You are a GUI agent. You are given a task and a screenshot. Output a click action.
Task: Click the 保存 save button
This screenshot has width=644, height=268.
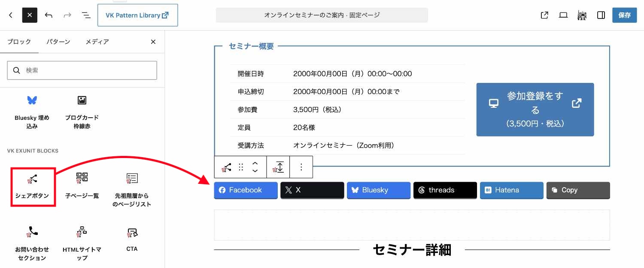(625, 15)
